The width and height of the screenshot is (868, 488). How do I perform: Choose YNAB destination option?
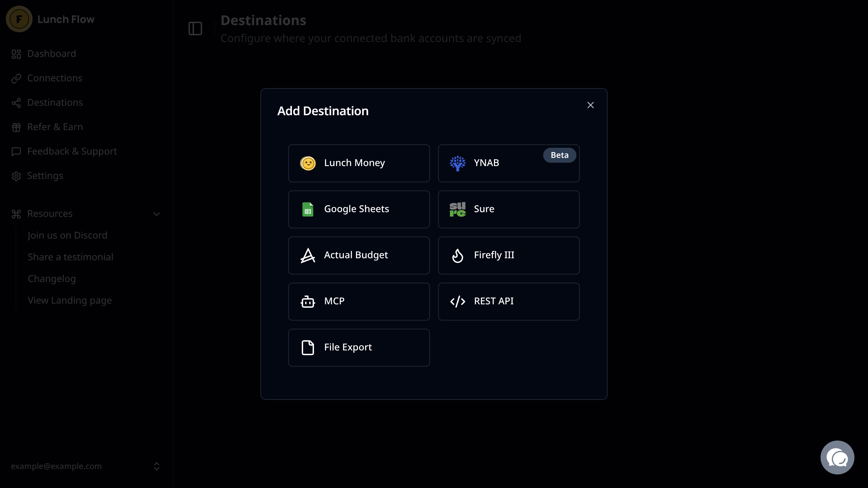509,163
